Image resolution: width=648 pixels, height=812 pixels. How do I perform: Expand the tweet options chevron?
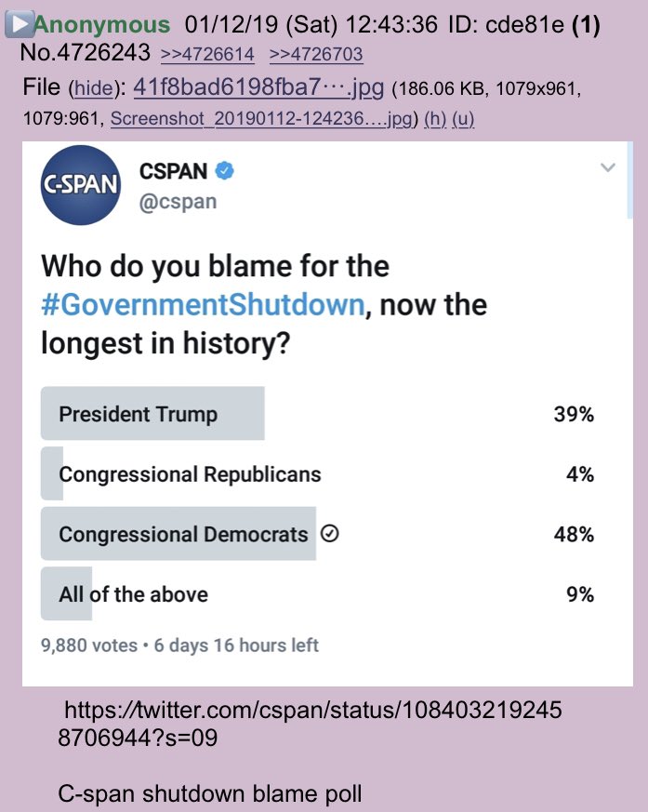[x=608, y=168]
